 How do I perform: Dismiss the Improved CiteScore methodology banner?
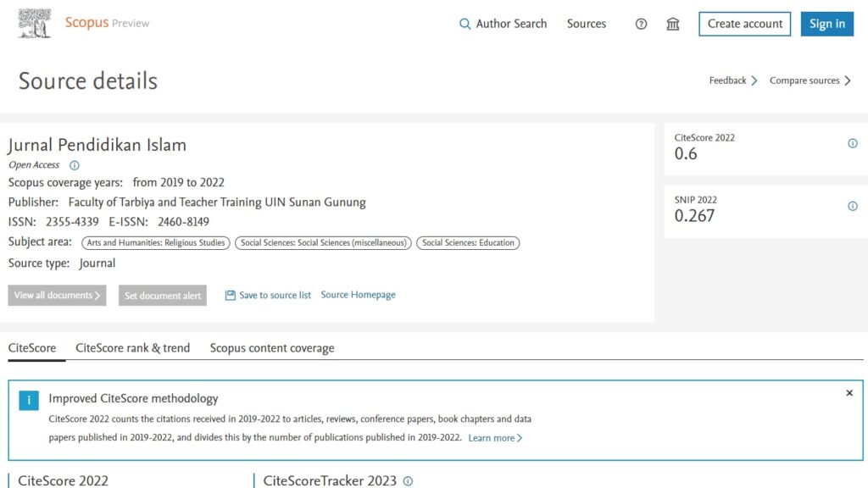[x=849, y=393]
